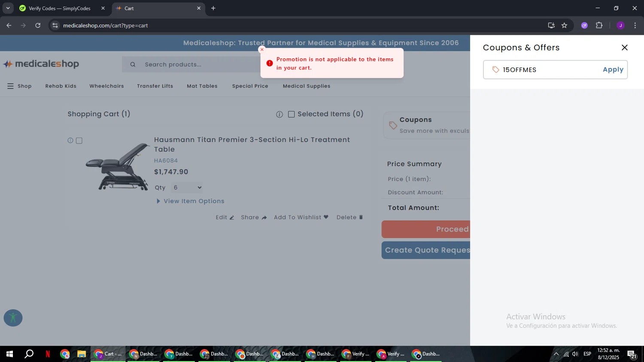Click the Medicaleshop logo
Image resolution: width=644 pixels, height=362 pixels.
click(x=41, y=64)
